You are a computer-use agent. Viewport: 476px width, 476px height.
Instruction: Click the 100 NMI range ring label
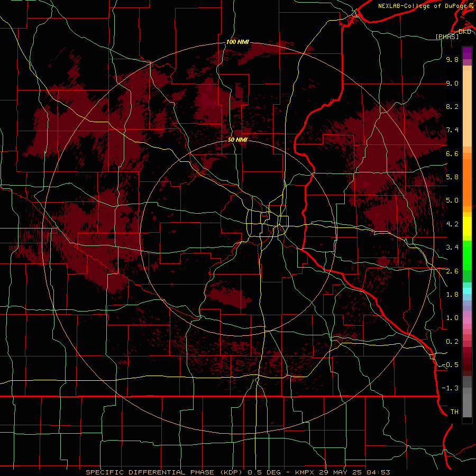pos(237,42)
